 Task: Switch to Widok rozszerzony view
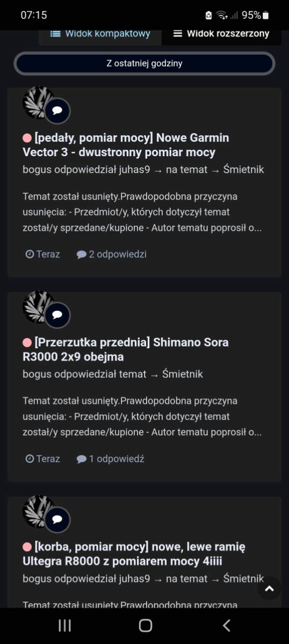click(221, 34)
